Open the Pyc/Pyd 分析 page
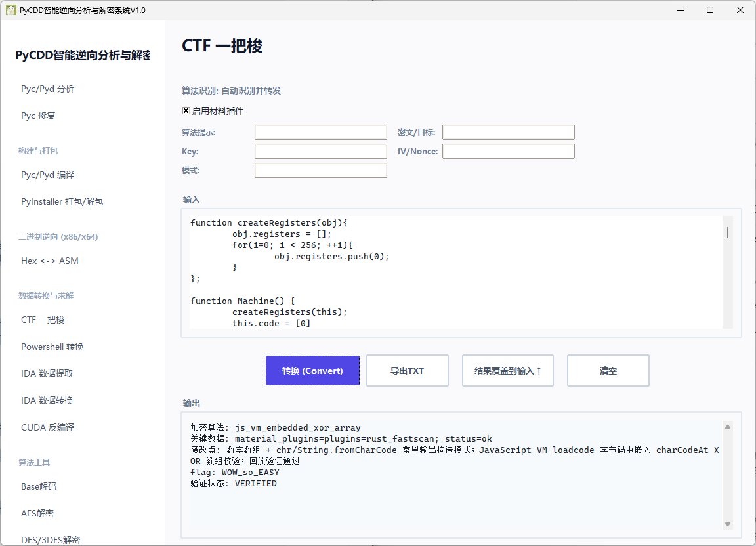 (x=47, y=89)
